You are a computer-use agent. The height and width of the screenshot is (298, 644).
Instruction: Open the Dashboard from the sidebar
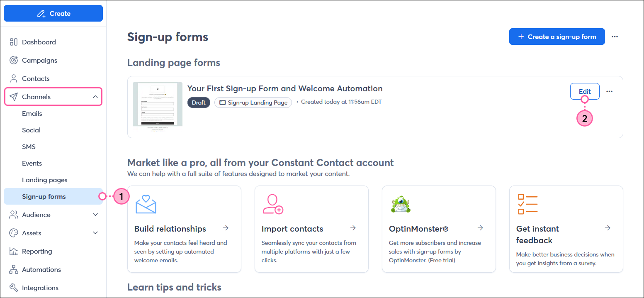pyautogui.click(x=39, y=42)
